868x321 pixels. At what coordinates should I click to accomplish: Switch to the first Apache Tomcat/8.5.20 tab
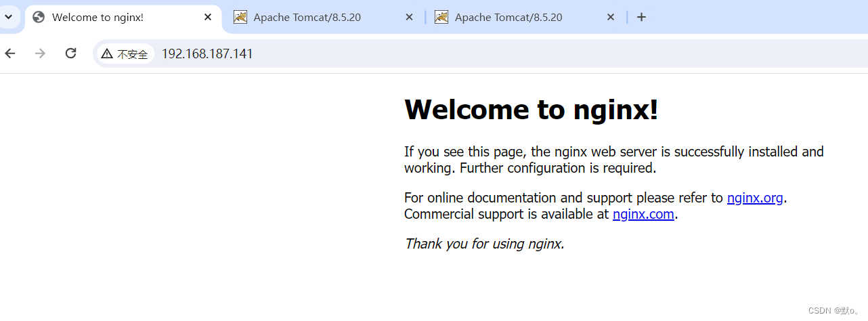coord(324,18)
